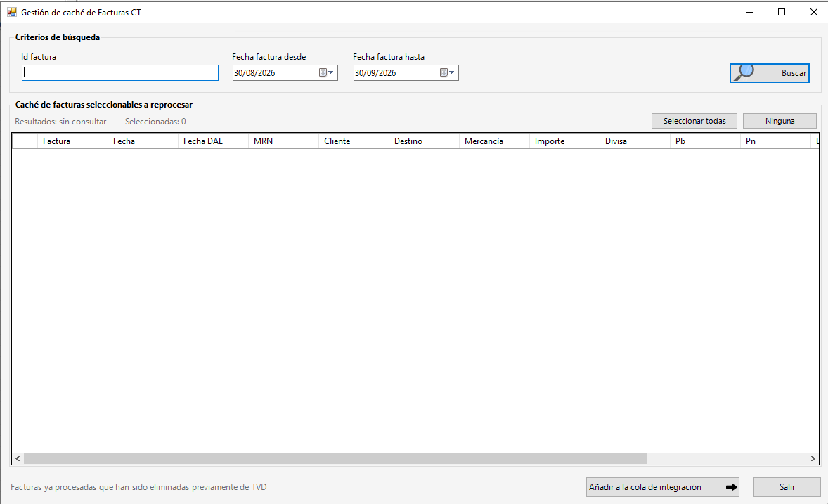The width and height of the screenshot is (828, 504).
Task: Click the Fecha factura hasta date value
Action: pyautogui.click(x=375, y=73)
